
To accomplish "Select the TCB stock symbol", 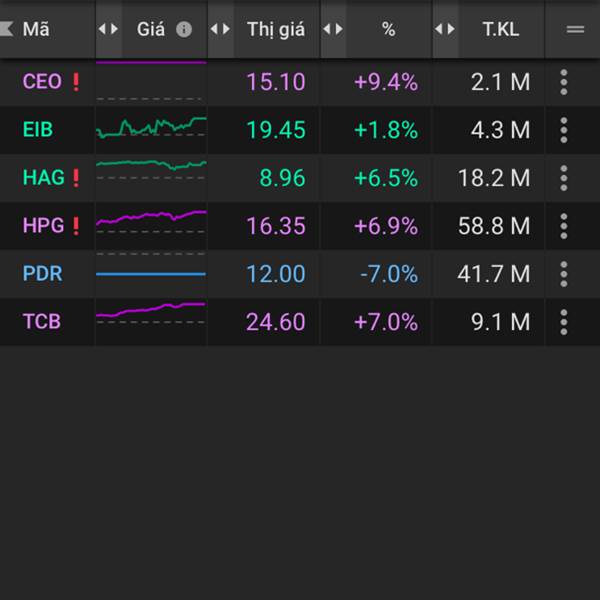I will tap(41, 322).
